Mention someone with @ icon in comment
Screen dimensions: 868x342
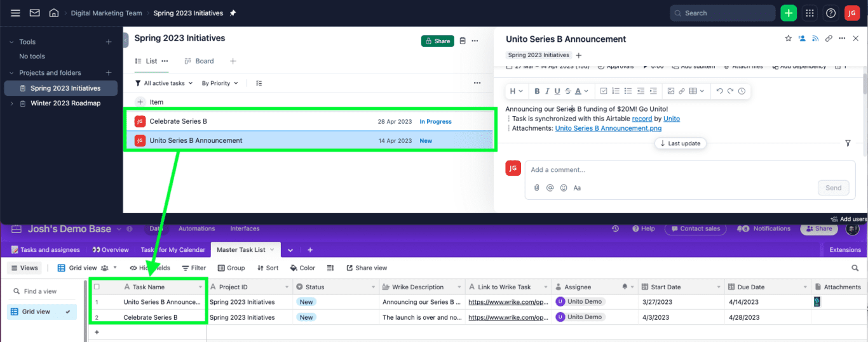click(x=550, y=188)
